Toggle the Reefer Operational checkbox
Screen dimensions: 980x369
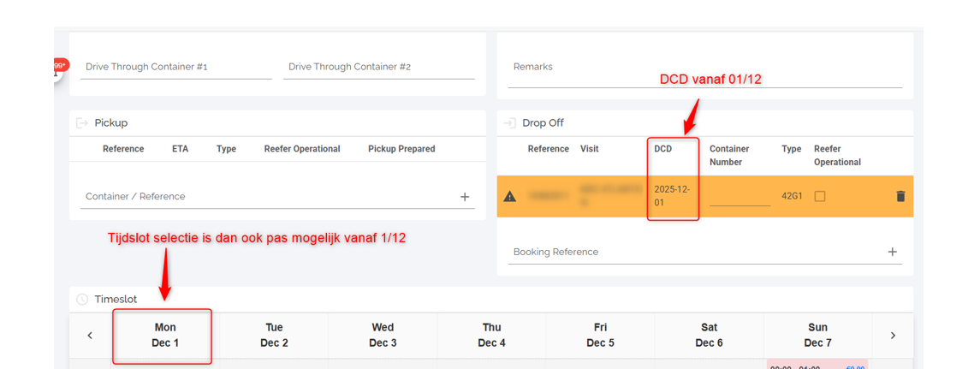pyautogui.click(x=820, y=196)
